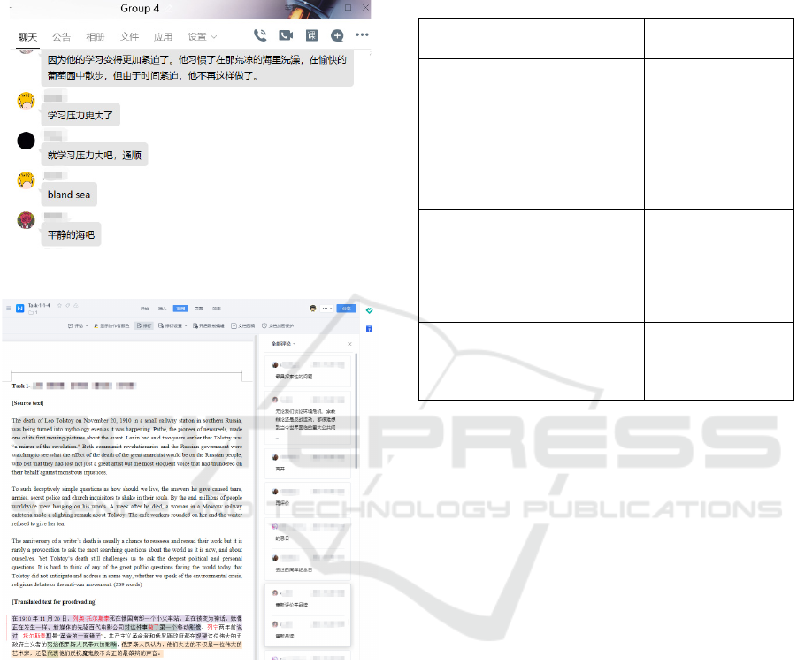Click the black circle avatar in chat
This screenshot has width=797, height=672.
26,141
